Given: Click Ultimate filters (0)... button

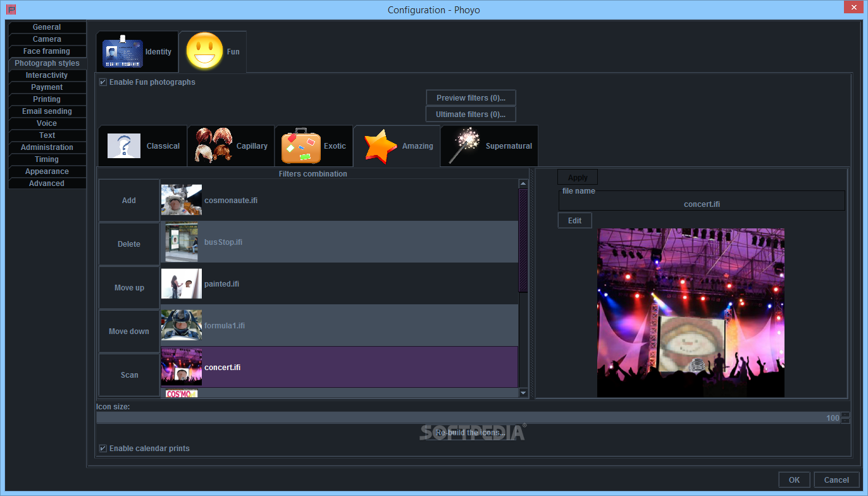Looking at the screenshot, I should pyautogui.click(x=471, y=115).
